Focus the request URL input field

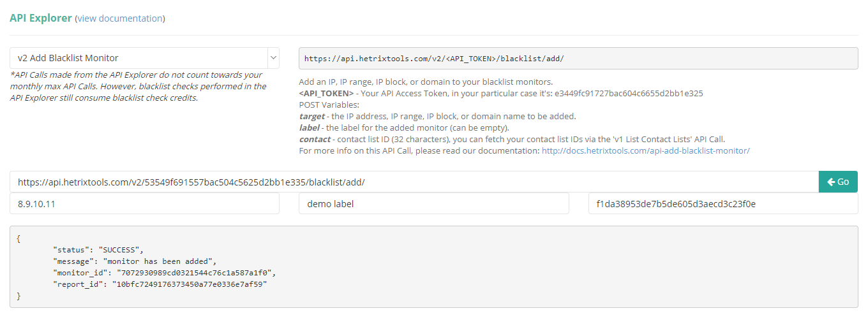pos(414,182)
